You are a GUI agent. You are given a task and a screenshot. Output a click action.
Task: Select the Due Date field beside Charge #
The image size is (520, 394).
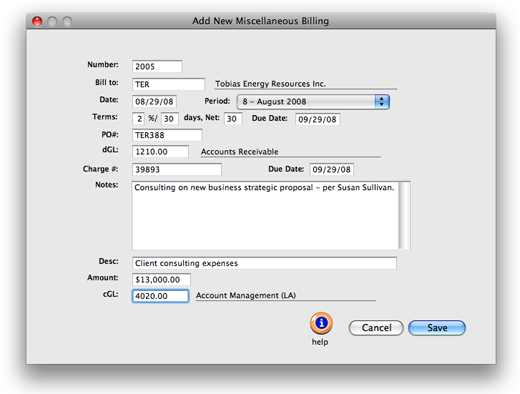pyautogui.click(x=331, y=169)
